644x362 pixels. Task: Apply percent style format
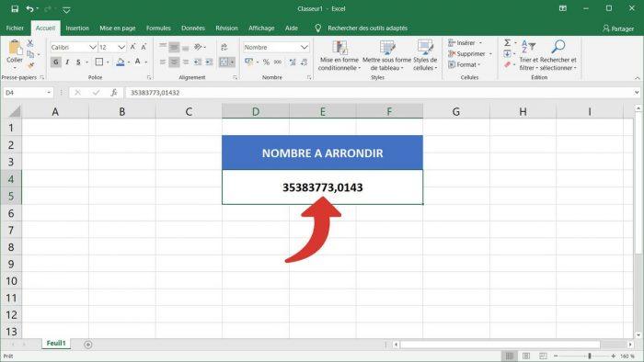pos(266,62)
